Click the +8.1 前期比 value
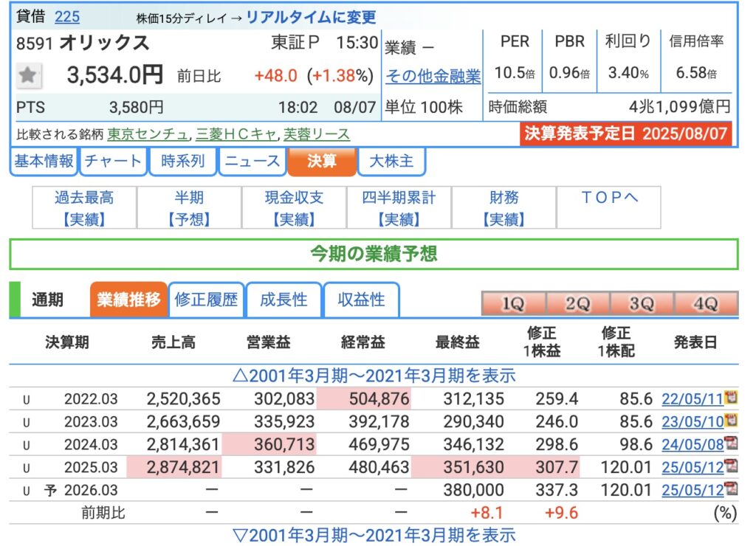 [x=487, y=514]
